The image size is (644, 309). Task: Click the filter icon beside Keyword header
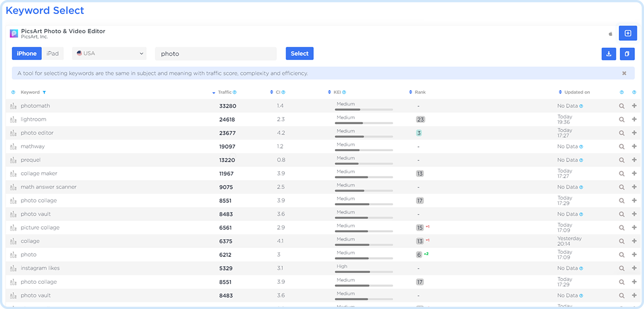44,92
